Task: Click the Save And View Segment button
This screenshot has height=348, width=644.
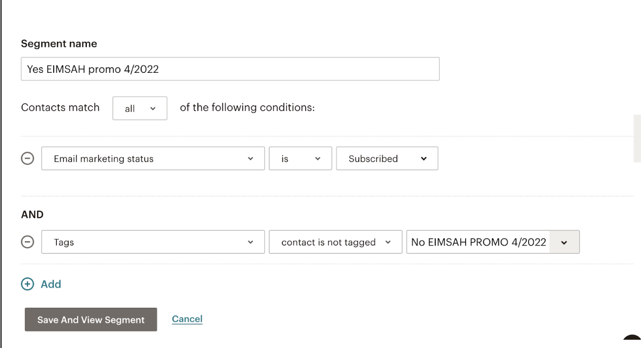Action: (x=91, y=320)
